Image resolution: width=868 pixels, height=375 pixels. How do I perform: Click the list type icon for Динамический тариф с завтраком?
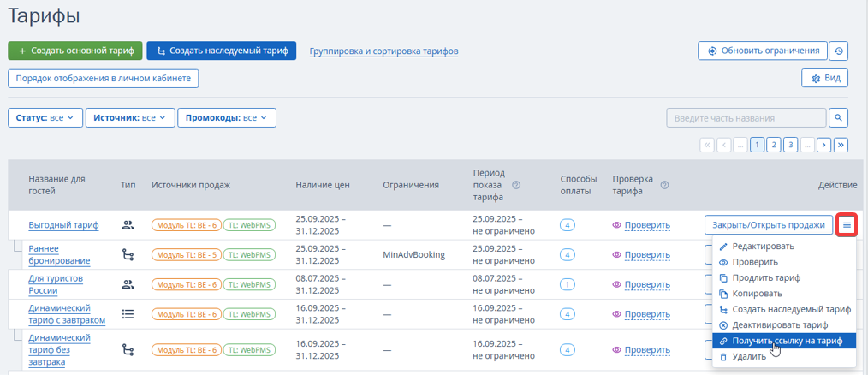[128, 314]
